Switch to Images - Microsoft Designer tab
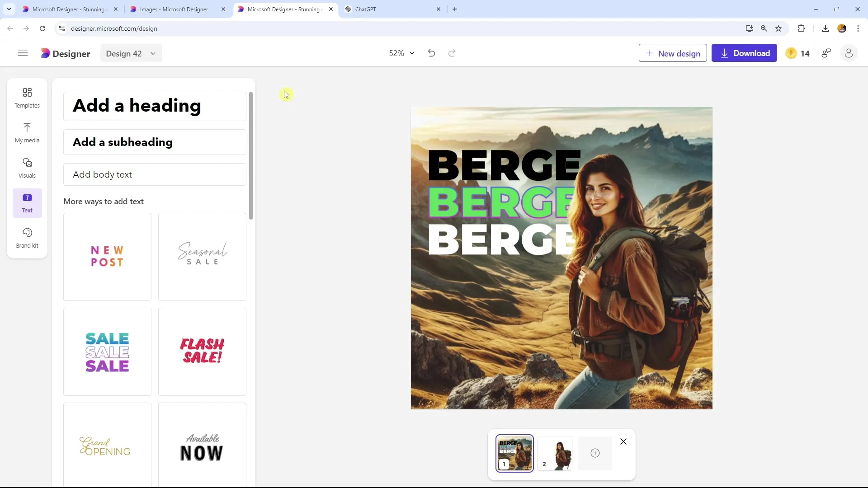Viewport: 868px width, 488px height. point(174,9)
